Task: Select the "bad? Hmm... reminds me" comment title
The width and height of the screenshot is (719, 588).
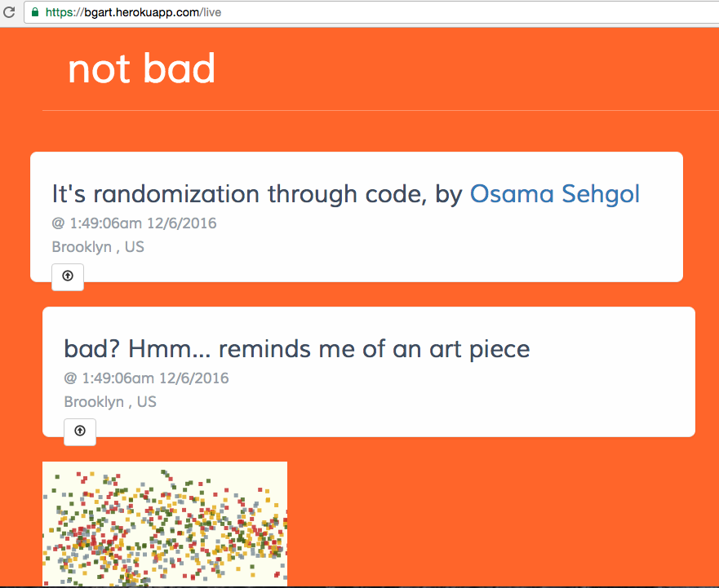Action: (296, 349)
